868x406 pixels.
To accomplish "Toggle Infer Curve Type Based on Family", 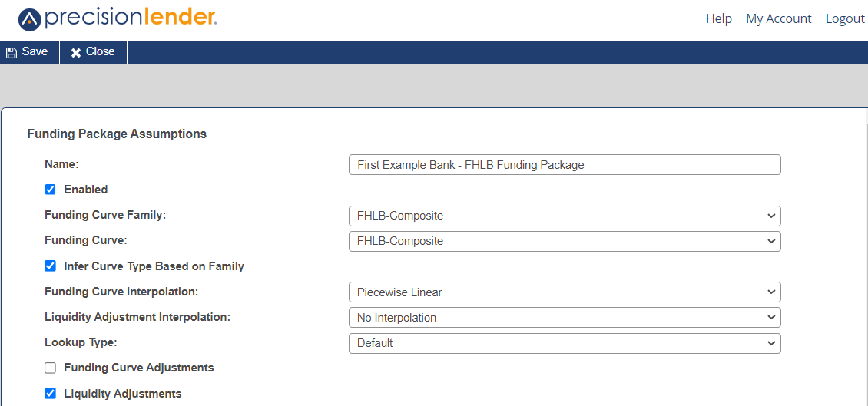I will pos(51,266).
